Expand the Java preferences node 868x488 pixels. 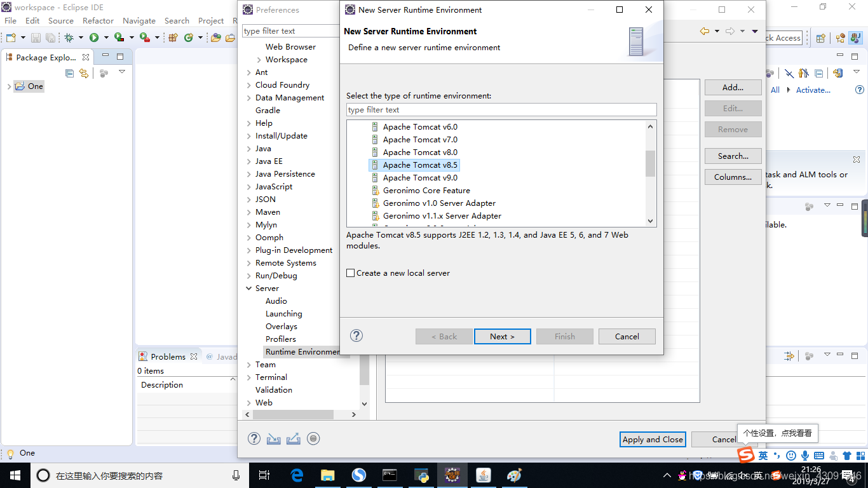pyautogui.click(x=249, y=149)
